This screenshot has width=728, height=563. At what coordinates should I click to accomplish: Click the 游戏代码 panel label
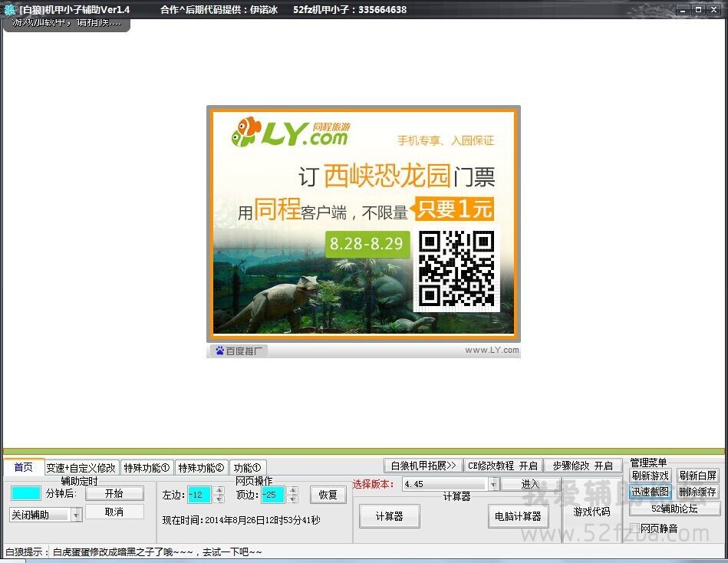(591, 512)
